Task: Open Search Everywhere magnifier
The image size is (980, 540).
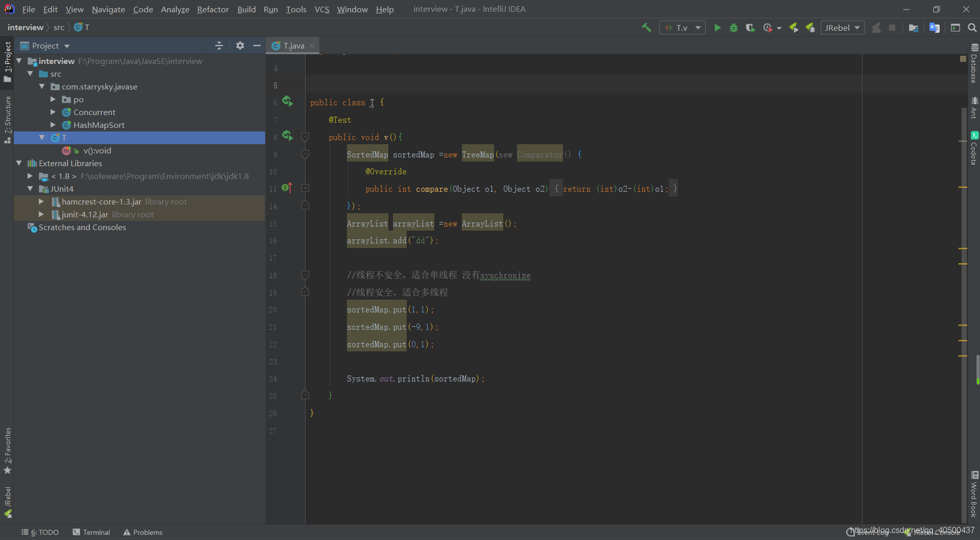Action: coord(972,28)
